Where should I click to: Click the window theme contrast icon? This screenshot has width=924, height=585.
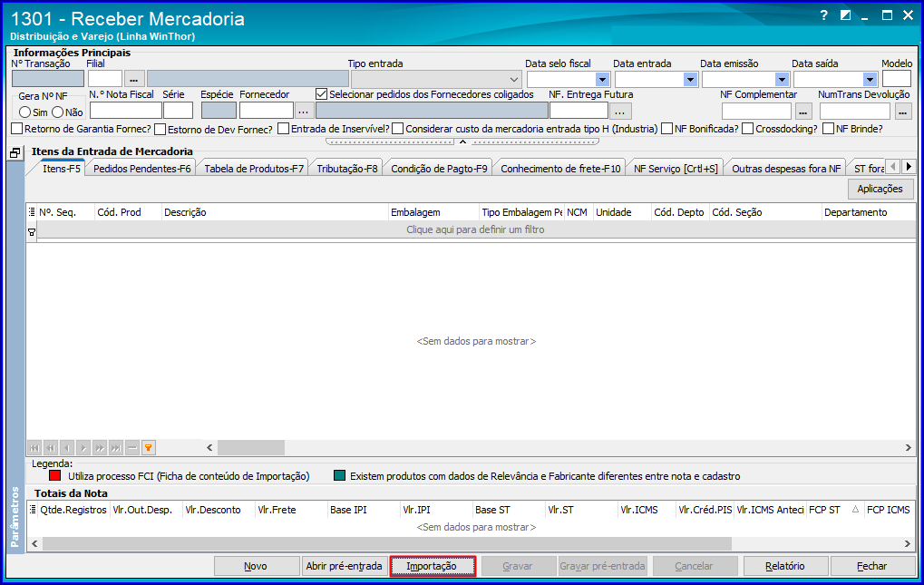pos(846,15)
